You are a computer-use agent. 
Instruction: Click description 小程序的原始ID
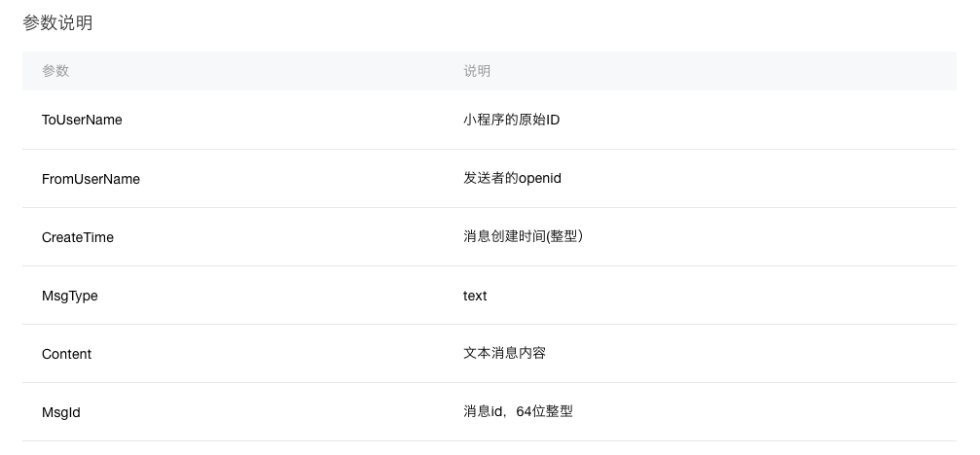pyautogui.click(x=511, y=120)
